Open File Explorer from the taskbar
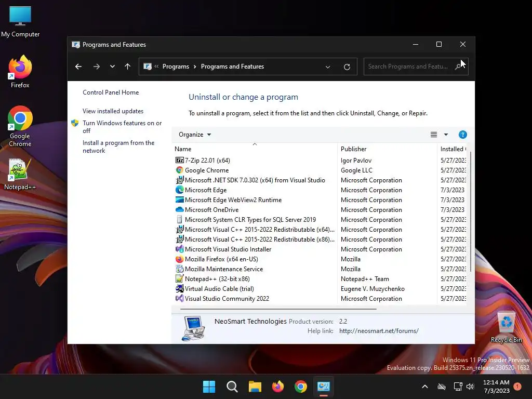This screenshot has height=399, width=532. tap(255, 387)
